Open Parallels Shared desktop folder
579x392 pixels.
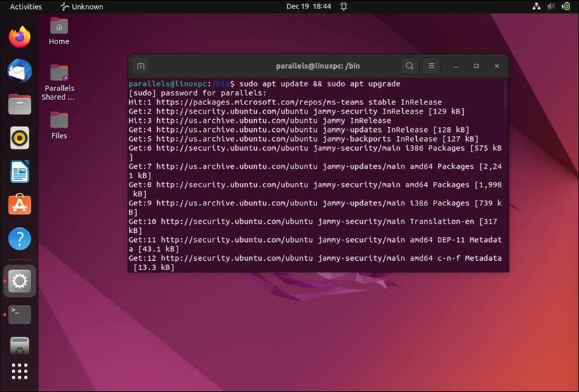(x=58, y=83)
